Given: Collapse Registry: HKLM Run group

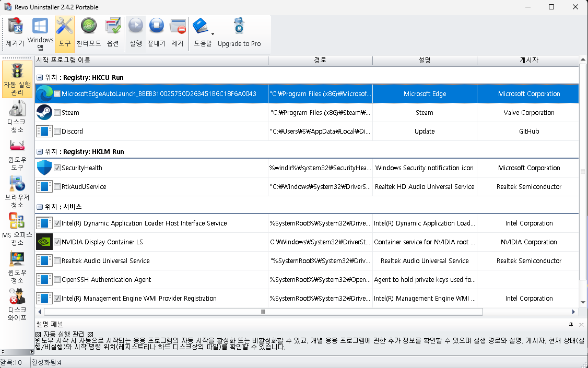Looking at the screenshot, I should pyautogui.click(x=40, y=152).
